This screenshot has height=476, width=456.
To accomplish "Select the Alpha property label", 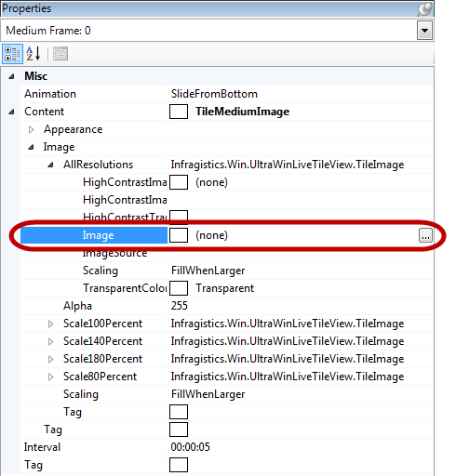I will pos(77,306).
